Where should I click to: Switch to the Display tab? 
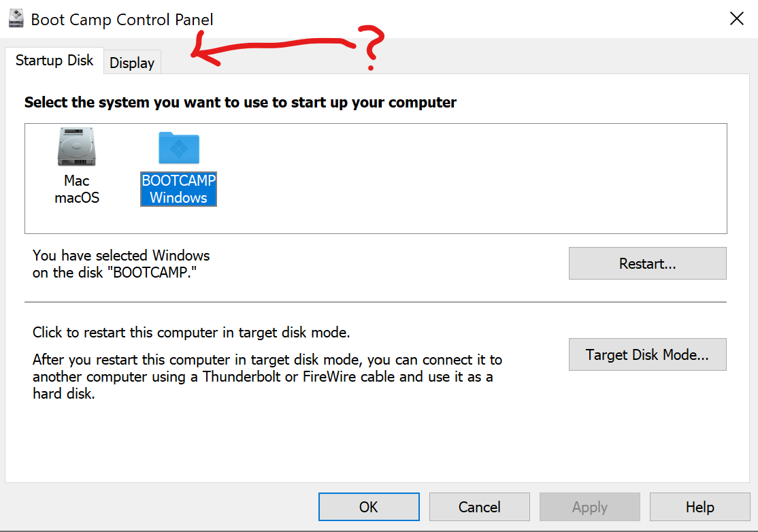[132, 63]
